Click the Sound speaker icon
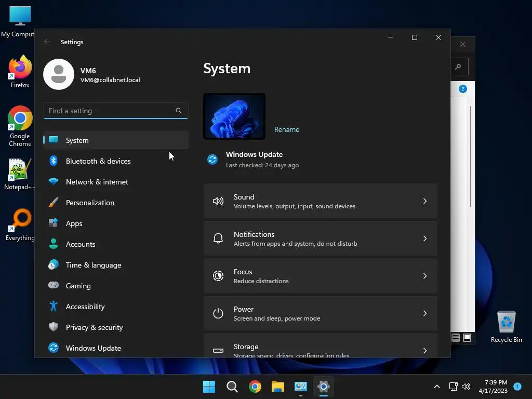The height and width of the screenshot is (399, 532). [218, 201]
